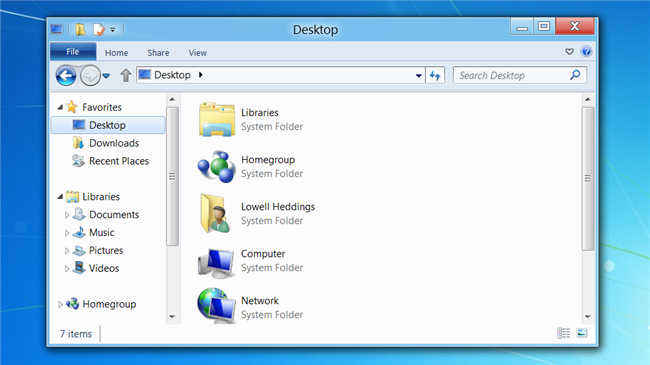Maximize the Desktop window
Screen dimensions: 650x365
pos(544,27)
